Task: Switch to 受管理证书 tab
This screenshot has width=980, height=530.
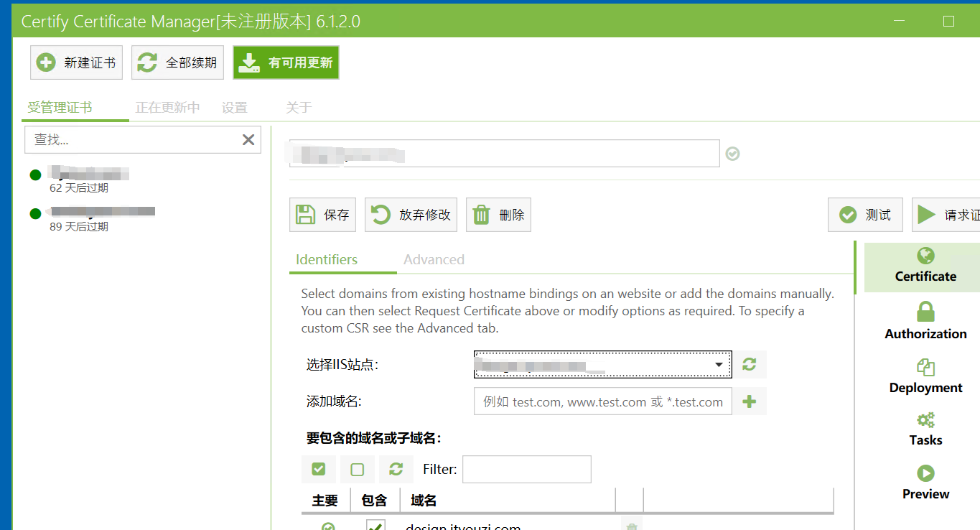Action: [60, 108]
